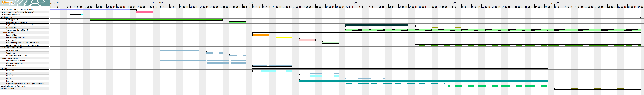This screenshot has width=644, height=95.
Task: Select the Test fonctionnalités group row
Action: tap(8, 33)
